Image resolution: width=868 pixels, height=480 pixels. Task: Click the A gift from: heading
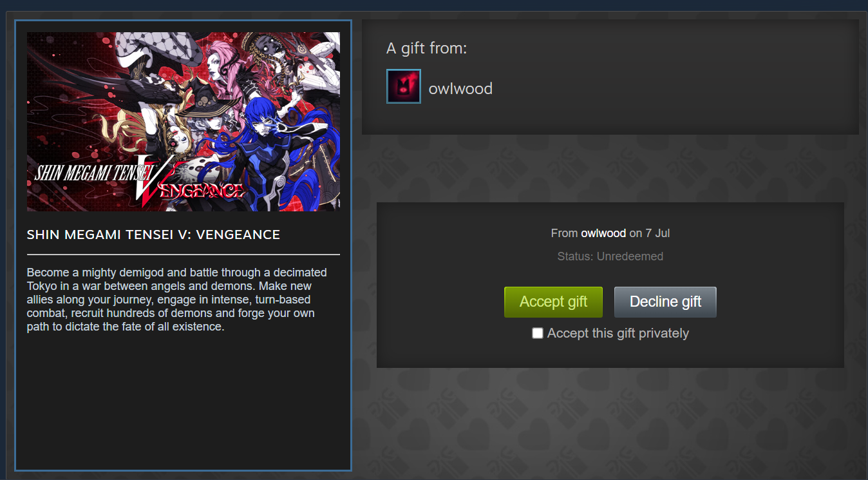[426, 48]
